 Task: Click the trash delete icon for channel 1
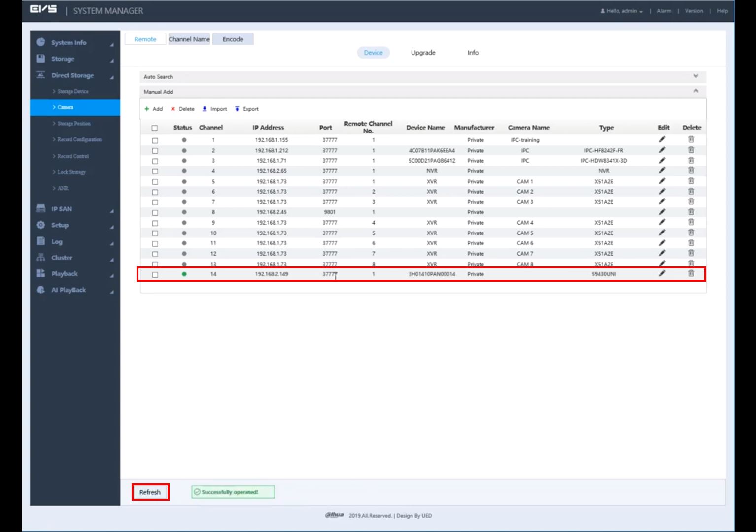(x=691, y=140)
